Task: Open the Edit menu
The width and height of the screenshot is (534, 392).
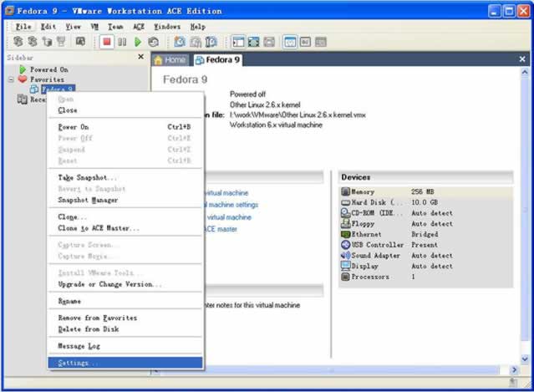Action: [x=48, y=27]
